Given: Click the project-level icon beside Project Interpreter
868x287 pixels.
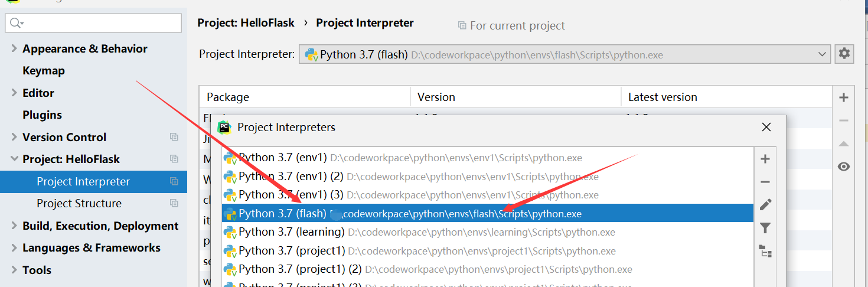Looking at the screenshot, I should tap(174, 181).
